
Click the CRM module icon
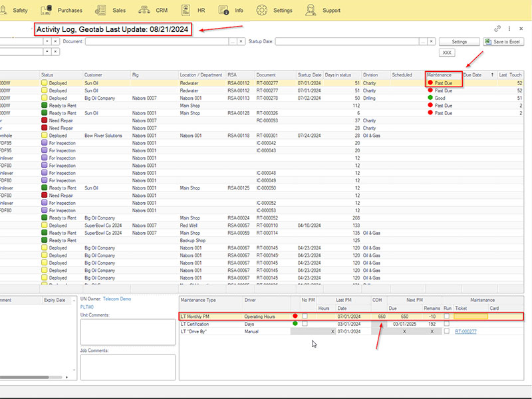[x=144, y=11]
